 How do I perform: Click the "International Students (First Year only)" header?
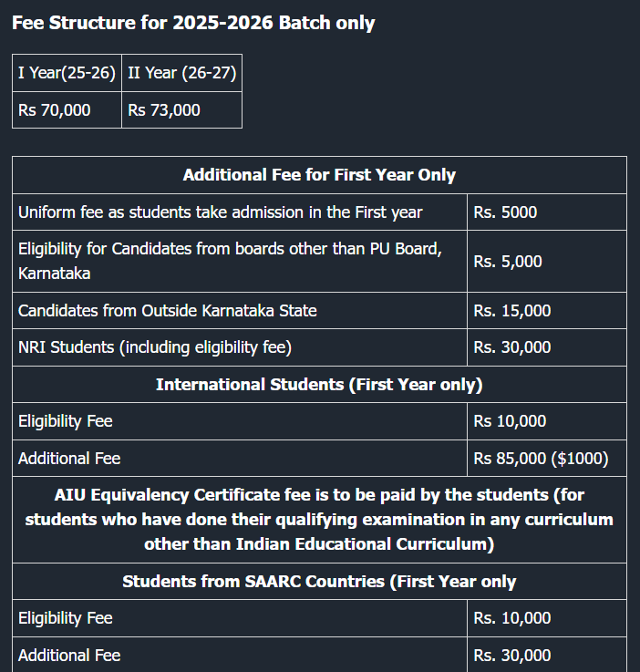click(x=319, y=385)
